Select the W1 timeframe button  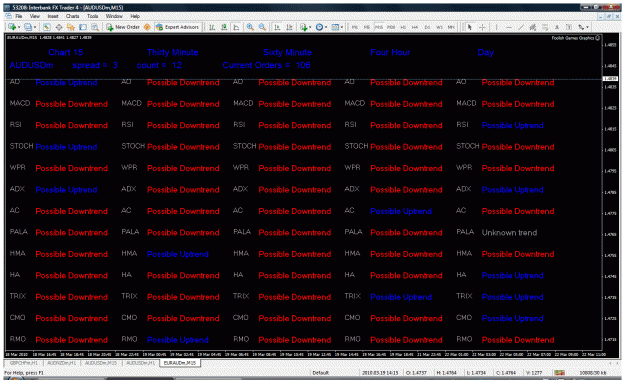[x=439, y=27]
